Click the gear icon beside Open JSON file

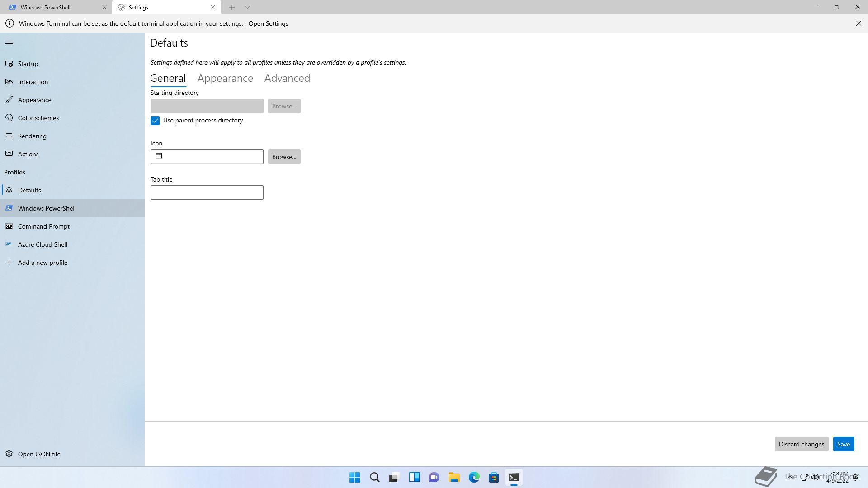point(9,454)
